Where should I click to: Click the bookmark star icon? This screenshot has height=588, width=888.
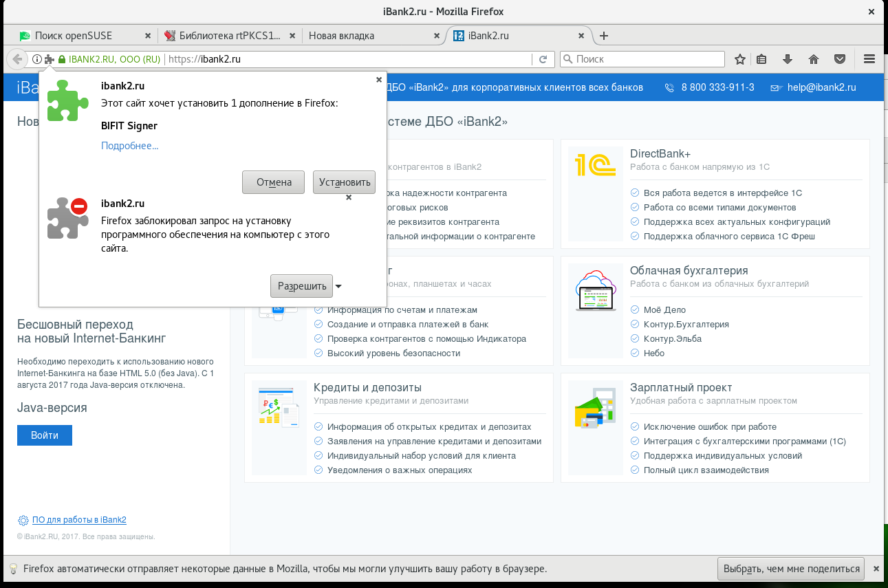[x=740, y=59]
